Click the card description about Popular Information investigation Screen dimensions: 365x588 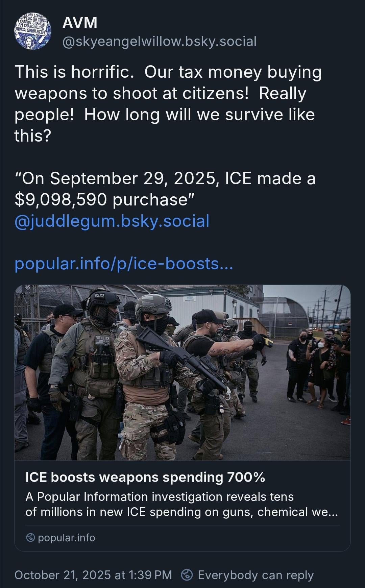pos(160,497)
